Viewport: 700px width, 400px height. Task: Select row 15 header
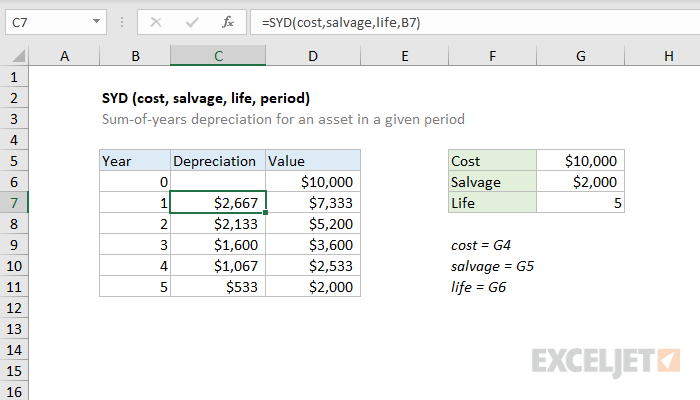(14, 371)
